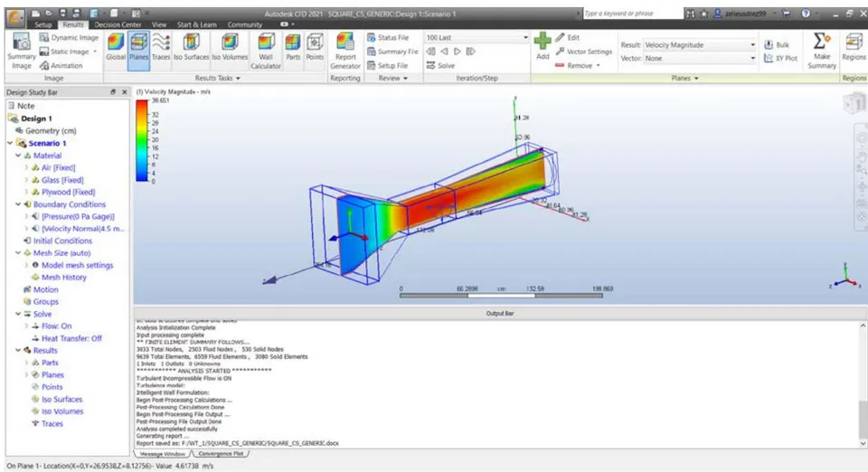This screenshot has height=472, width=868.
Task: Select the Parts results task
Action: click(x=293, y=47)
